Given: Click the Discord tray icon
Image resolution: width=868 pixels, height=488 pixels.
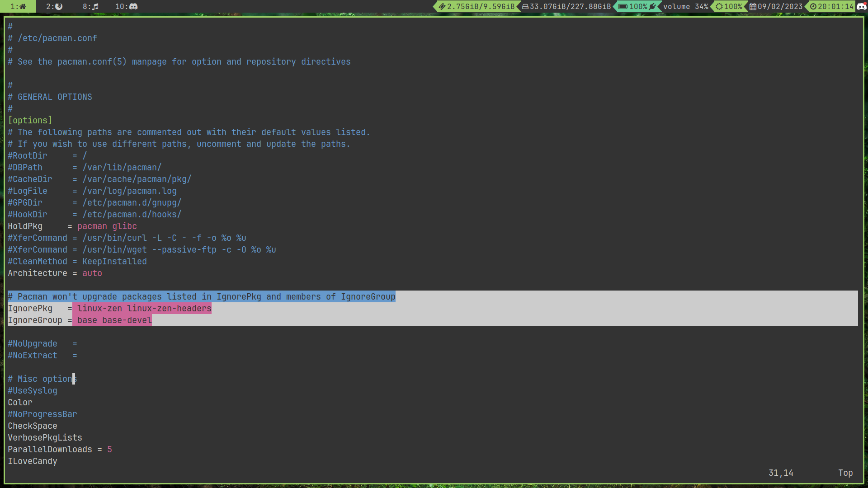Looking at the screenshot, I should [862, 6].
